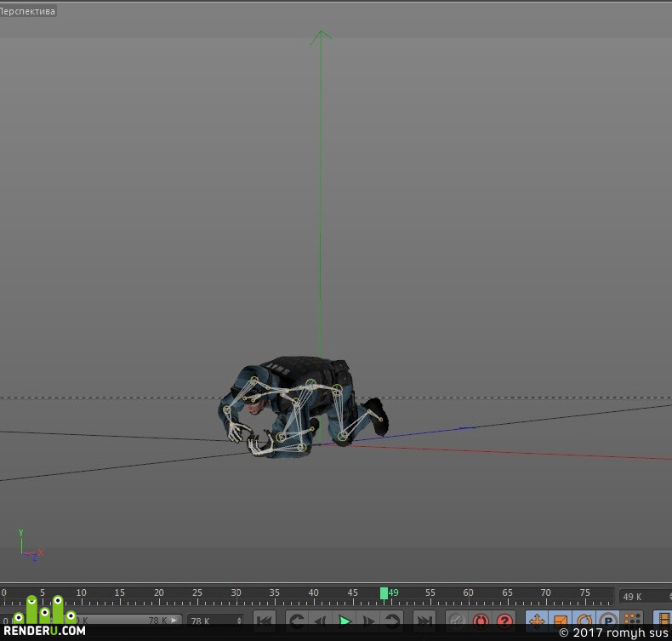
Task: Click frame 65 on the timeline ruler
Action: click(x=508, y=593)
